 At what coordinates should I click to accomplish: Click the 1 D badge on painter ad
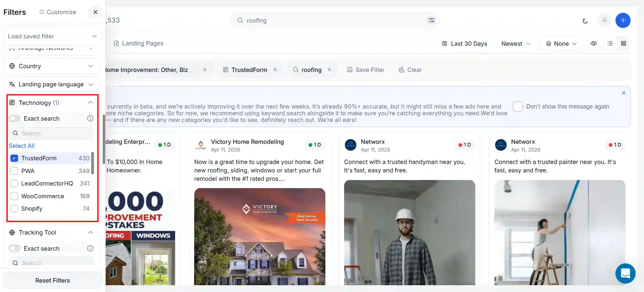pos(615,145)
